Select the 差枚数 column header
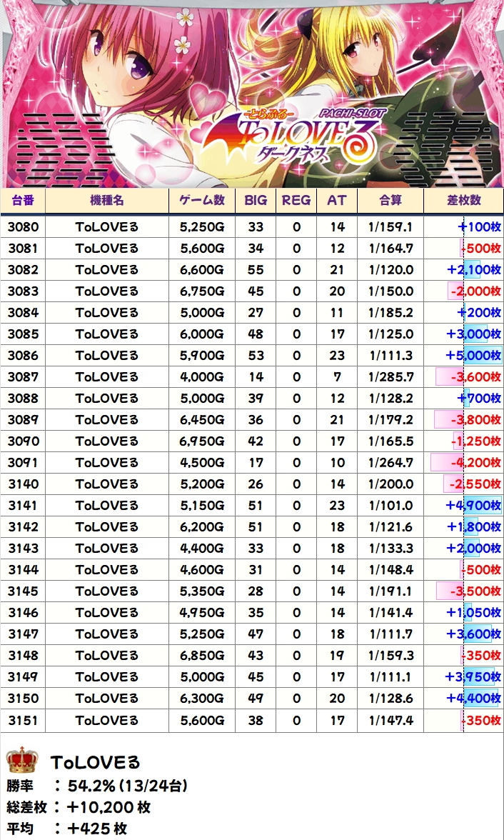Viewport: 504px width, 840px height. click(464, 201)
